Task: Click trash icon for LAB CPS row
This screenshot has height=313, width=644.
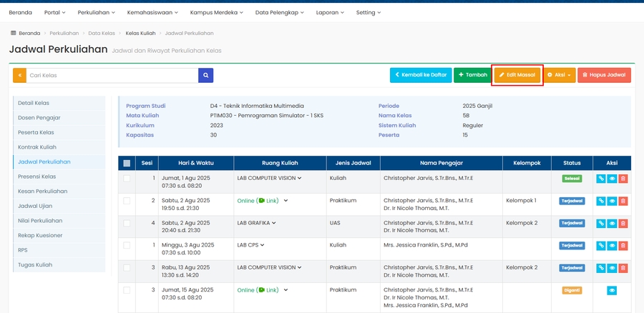Action: [623, 246]
